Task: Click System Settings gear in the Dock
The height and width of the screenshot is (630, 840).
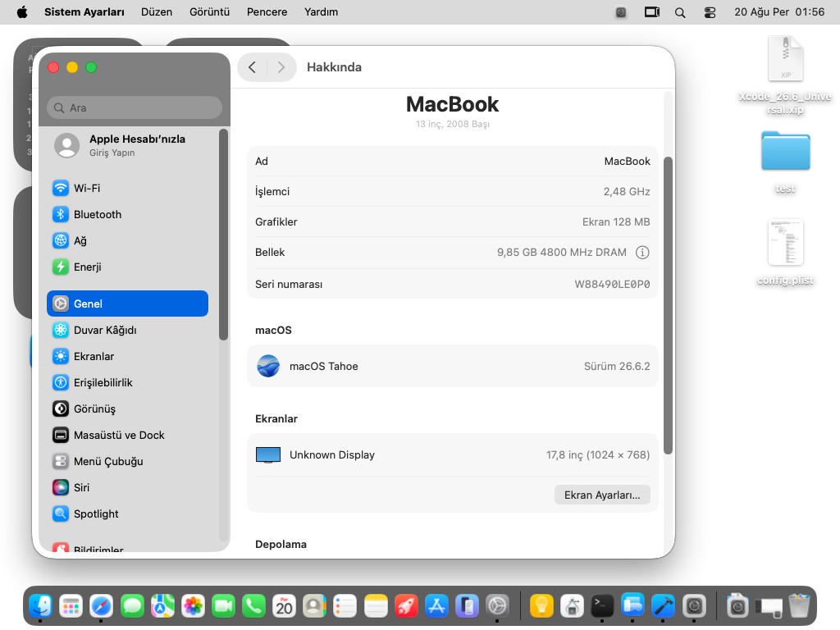Action: 498,606
